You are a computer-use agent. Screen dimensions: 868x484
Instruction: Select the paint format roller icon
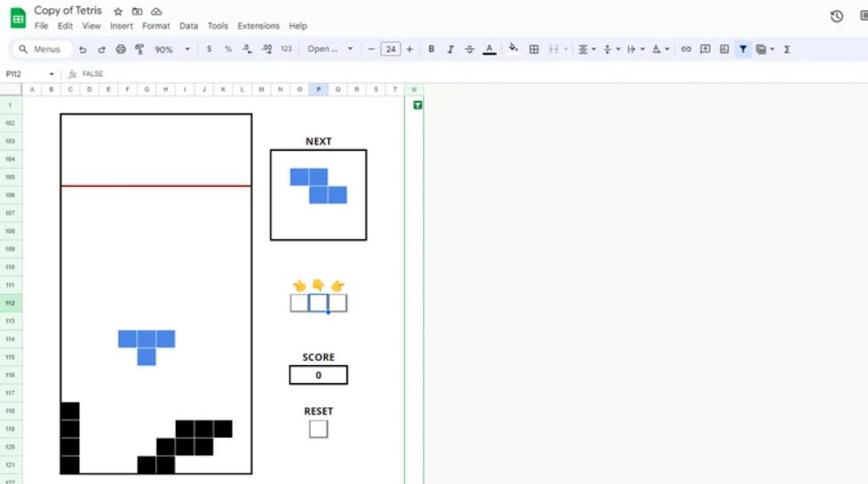coord(139,49)
